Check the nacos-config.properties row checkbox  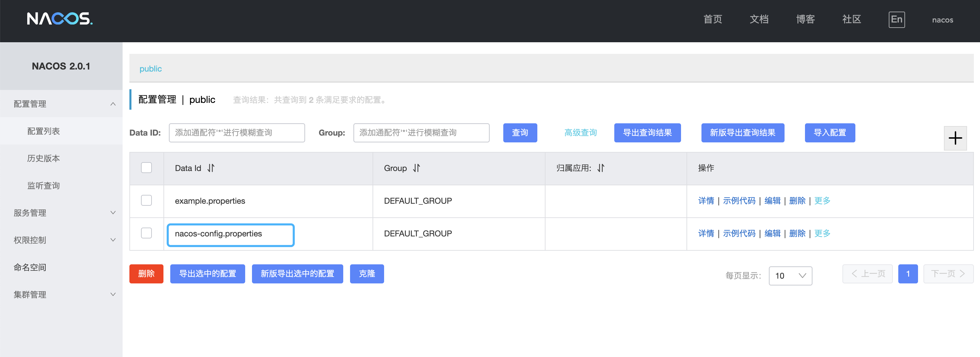[146, 233]
